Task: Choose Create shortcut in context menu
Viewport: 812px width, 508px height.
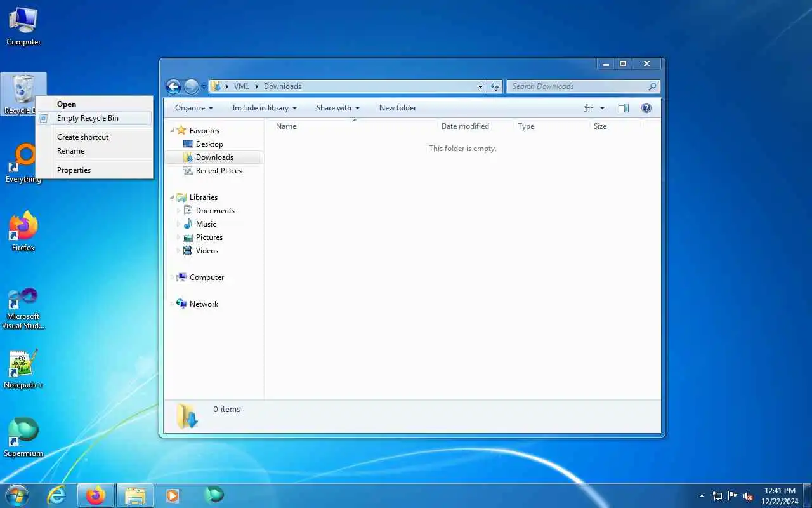Action: (x=94, y=137)
